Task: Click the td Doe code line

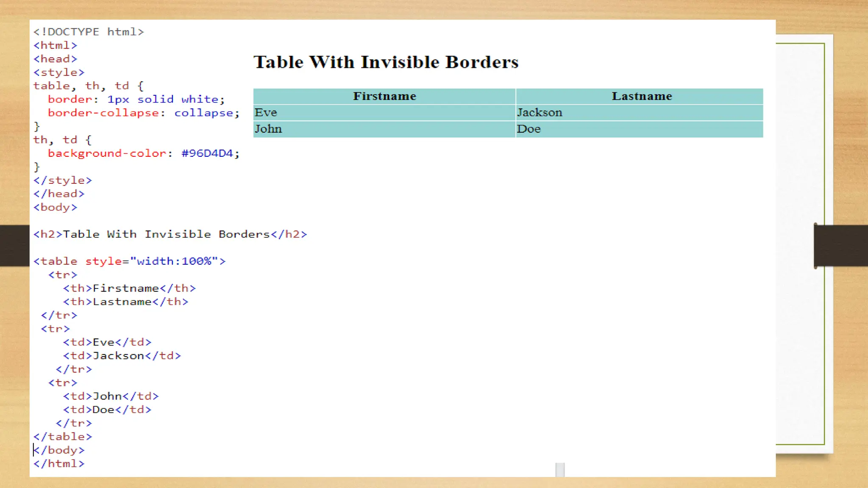Action: (x=107, y=410)
